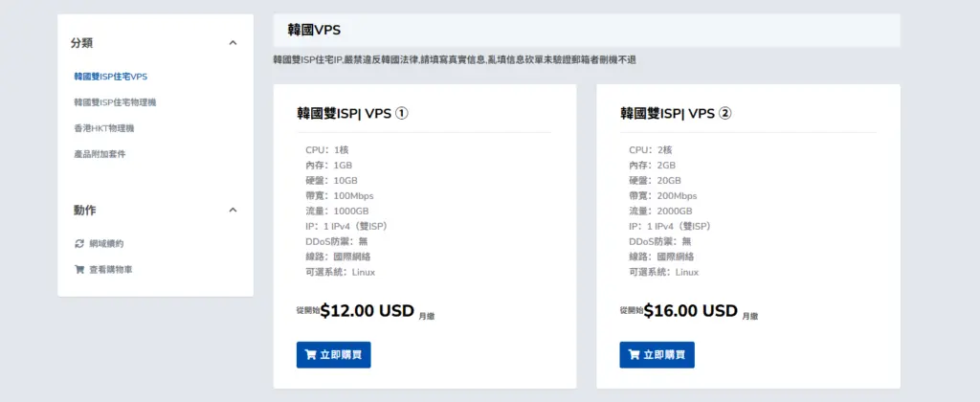Viewport: 980px width, 402px height.
Task: Click cart icon in VPS ② buy button
Action: [x=634, y=355]
